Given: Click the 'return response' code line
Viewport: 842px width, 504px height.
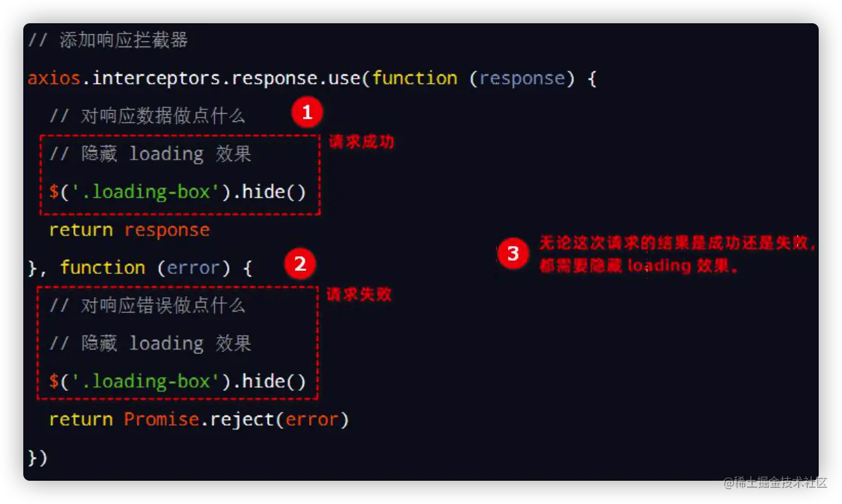Looking at the screenshot, I should coord(129,230).
